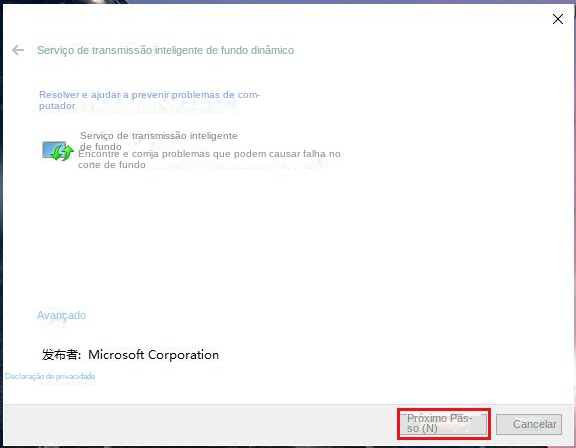
Task: Close the troubleshooter with the X
Action: [558, 19]
